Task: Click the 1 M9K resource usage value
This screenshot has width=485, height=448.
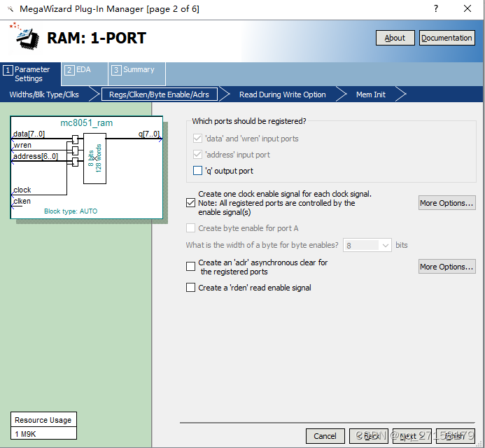Action: (x=25, y=434)
